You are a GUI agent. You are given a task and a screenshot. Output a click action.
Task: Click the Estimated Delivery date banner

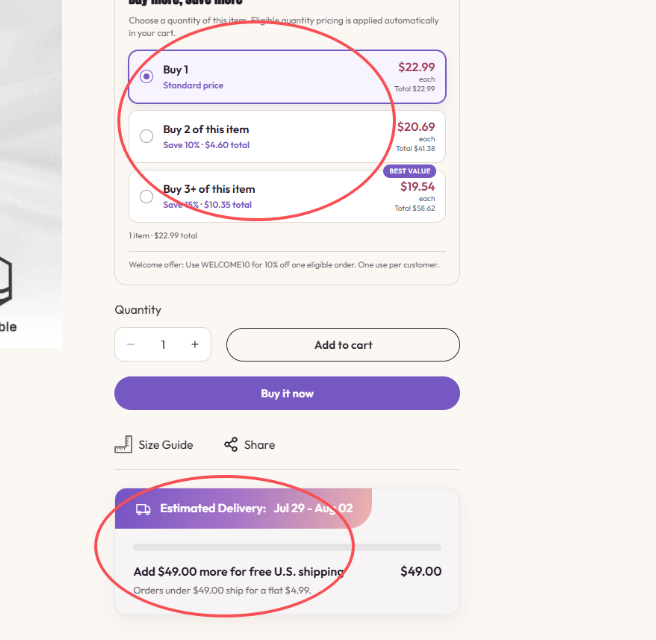tap(243, 508)
